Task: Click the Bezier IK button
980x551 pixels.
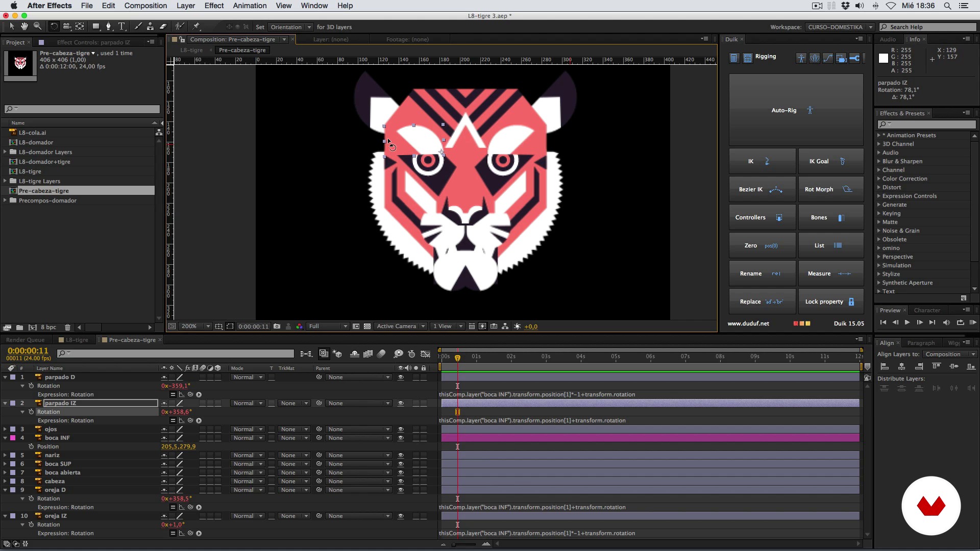Action: 762,189
